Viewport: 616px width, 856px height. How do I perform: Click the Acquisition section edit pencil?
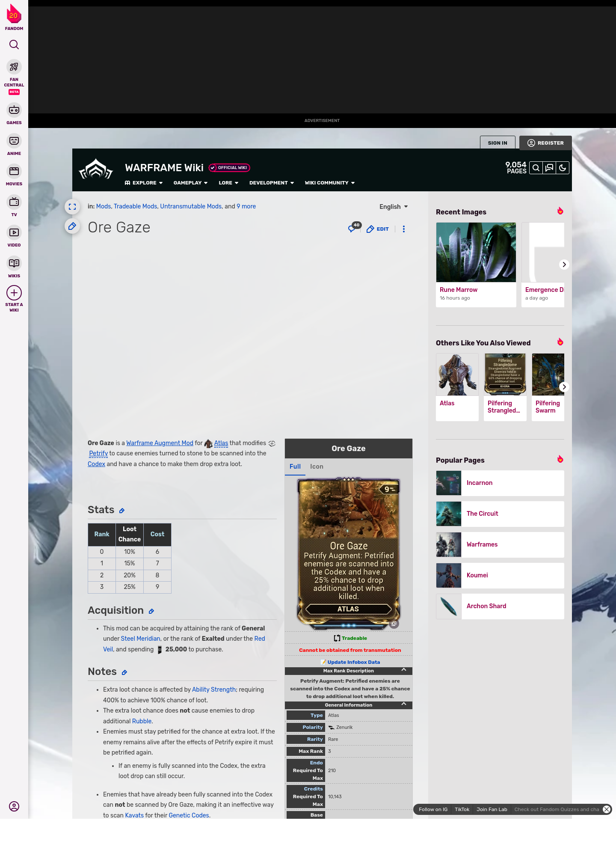pyautogui.click(x=151, y=611)
